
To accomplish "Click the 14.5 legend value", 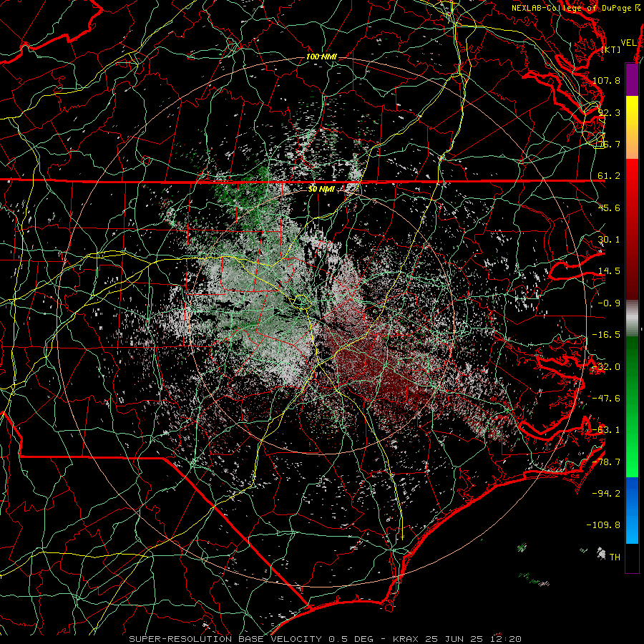I will [x=609, y=271].
